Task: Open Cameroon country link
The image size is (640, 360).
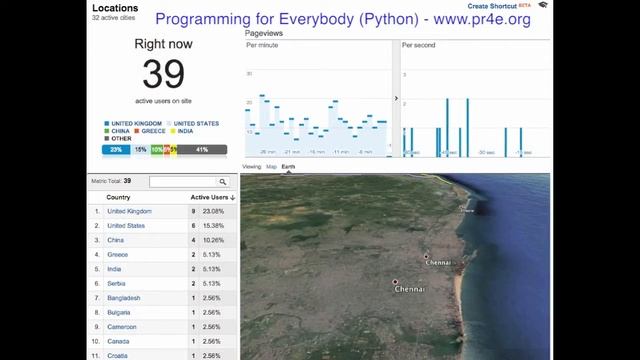Action: click(122, 327)
